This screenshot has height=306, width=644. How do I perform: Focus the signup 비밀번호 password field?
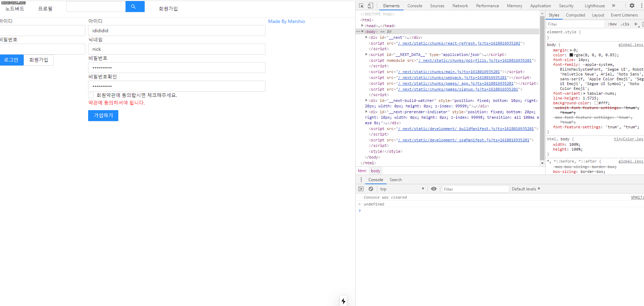pyautogui.click(x=177, y=68)
